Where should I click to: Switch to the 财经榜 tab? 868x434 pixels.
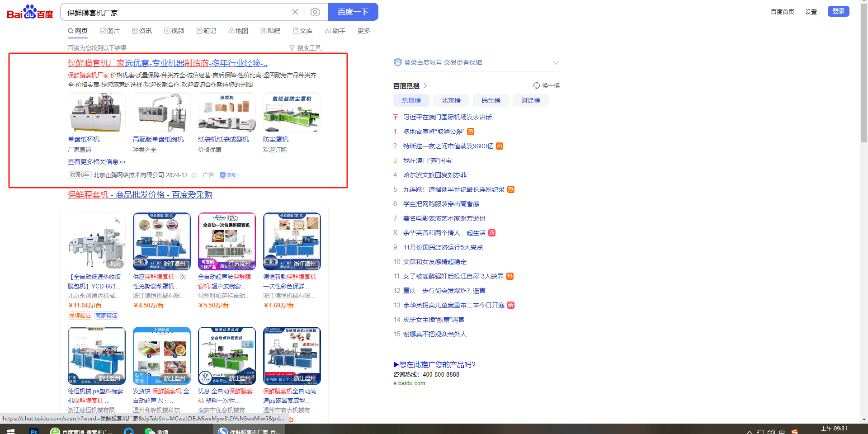point(530,100)
